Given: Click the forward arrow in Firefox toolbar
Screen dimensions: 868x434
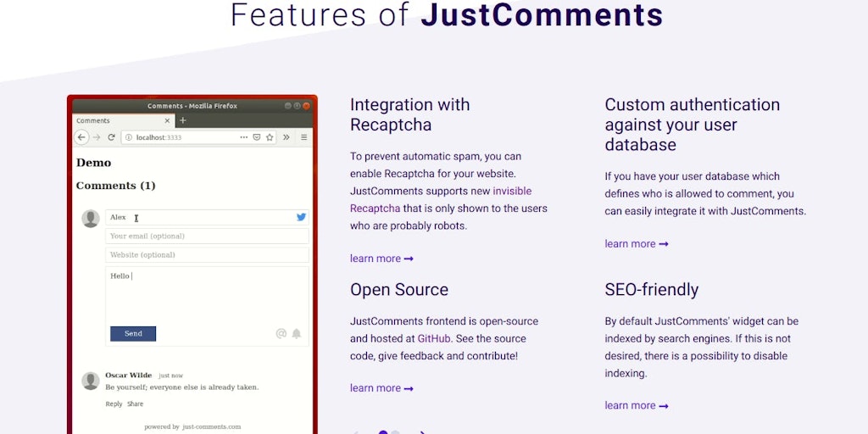Looking at the screenshot, I should 97,137.
